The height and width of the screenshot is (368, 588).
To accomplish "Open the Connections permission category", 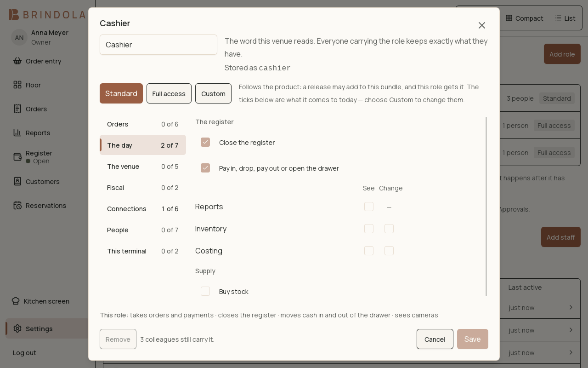I will (143, 208).
